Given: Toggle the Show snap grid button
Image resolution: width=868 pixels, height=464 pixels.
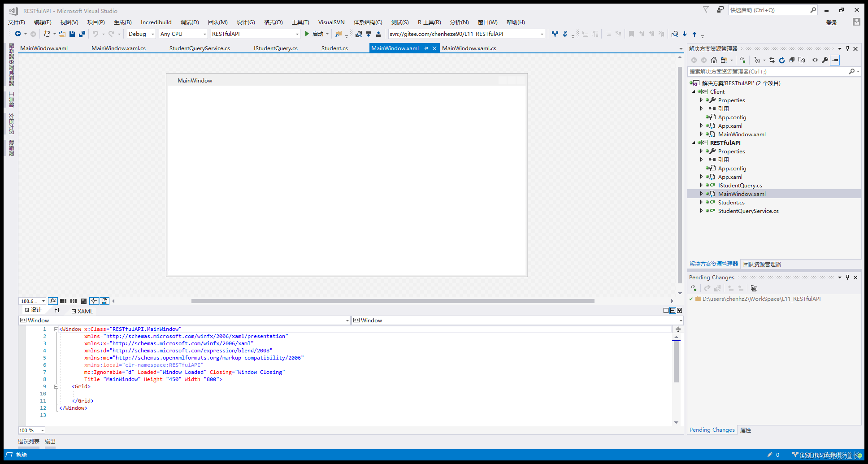Looking at the screenshot, I should 63,301.
